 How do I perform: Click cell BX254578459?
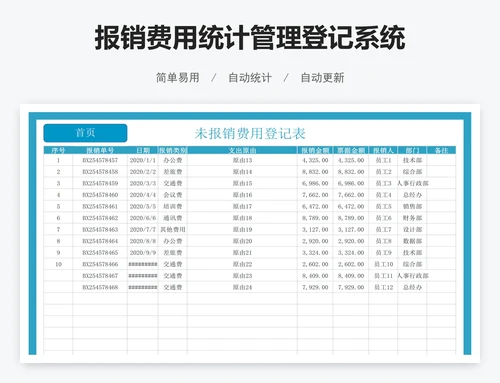tap(100, 183)
